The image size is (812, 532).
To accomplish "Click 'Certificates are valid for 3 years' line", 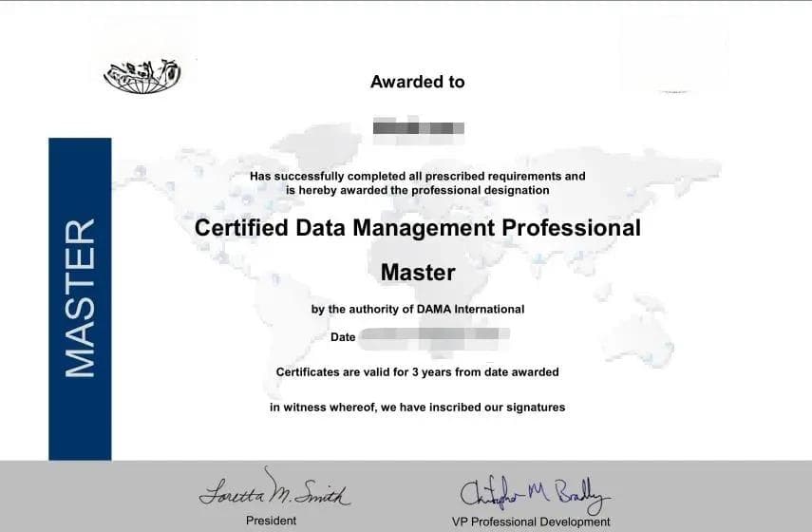I will coord(417,372).
